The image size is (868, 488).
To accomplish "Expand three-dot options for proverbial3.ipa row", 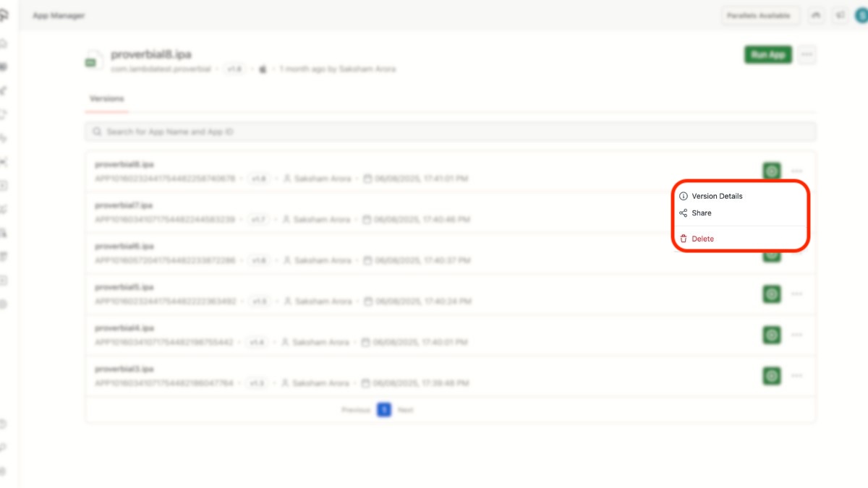I will point(796,376).
